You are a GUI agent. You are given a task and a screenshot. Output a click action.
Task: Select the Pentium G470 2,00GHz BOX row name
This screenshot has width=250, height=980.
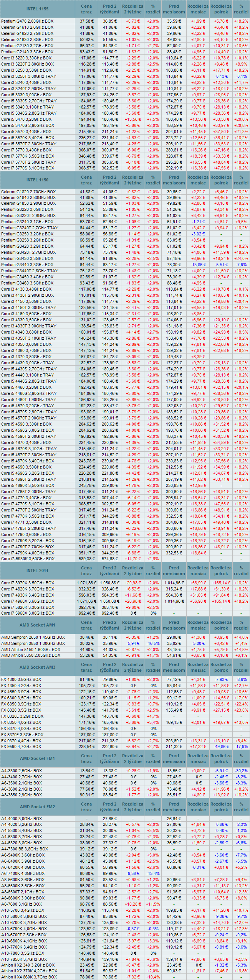tap(27, 21)
